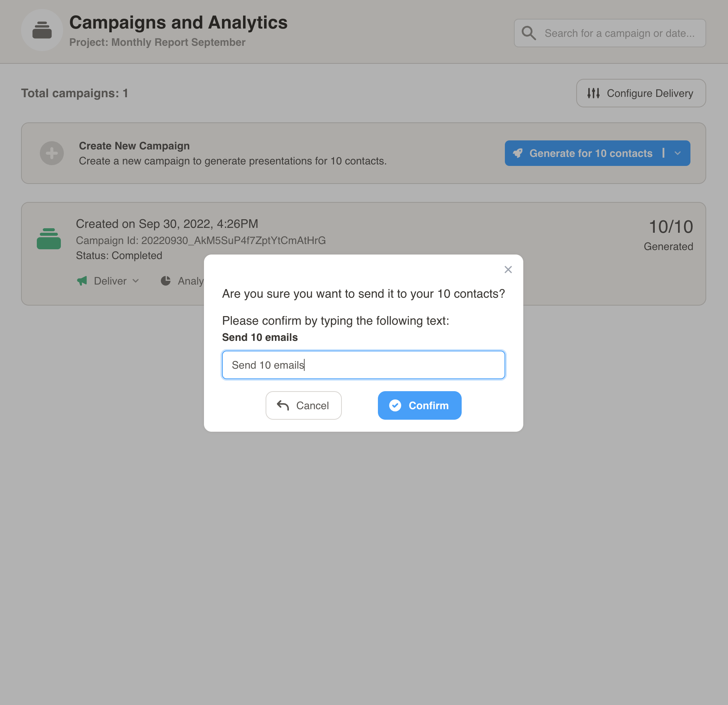Focus the campaign search field
This screenshot has width=728, height=705.
(620, 33)
